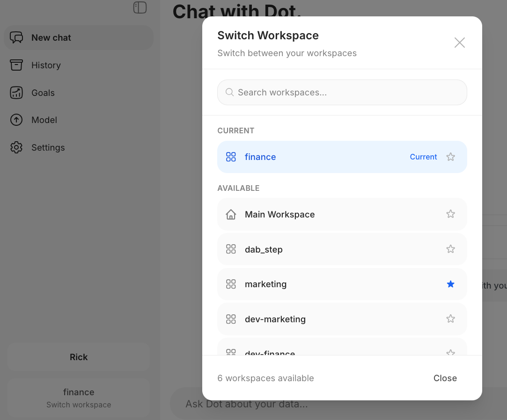Viewport: 507px width, 420px height.
Task: Star the Main Workspace as favorite
Action: [450, 214]
